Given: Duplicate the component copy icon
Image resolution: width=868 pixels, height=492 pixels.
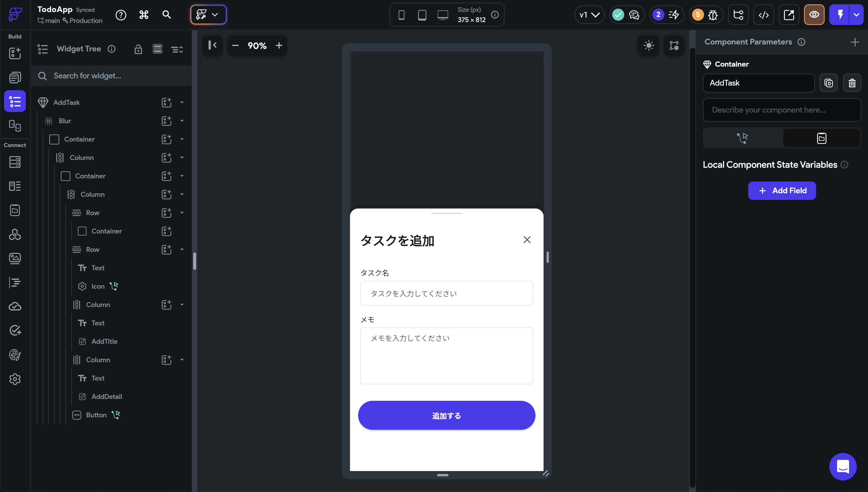Looking at the screenshot, I should [x=828, y=83].
